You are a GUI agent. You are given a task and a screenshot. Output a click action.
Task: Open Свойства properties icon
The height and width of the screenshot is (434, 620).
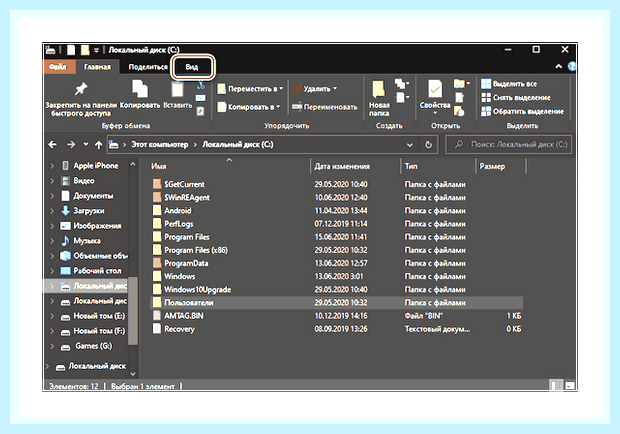coord(435,89)
